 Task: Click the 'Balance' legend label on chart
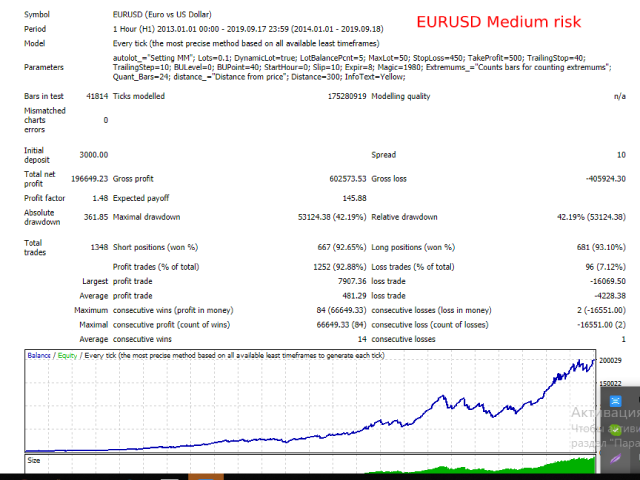pyautogui.click(x=39, y=356)
